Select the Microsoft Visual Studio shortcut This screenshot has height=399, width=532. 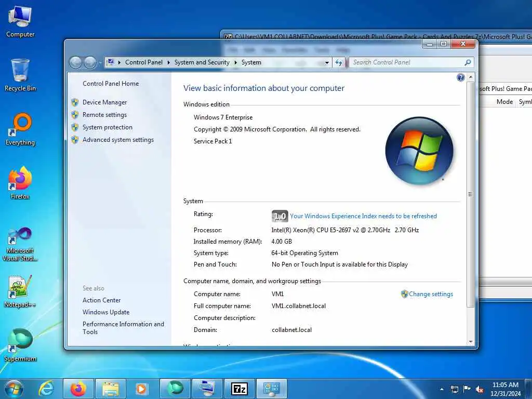[x=20, y=244]
